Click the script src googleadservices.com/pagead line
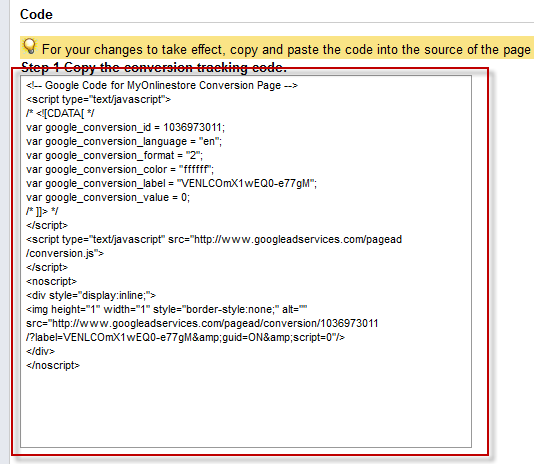Screen dimensions: 534x464 click(214, 239)
